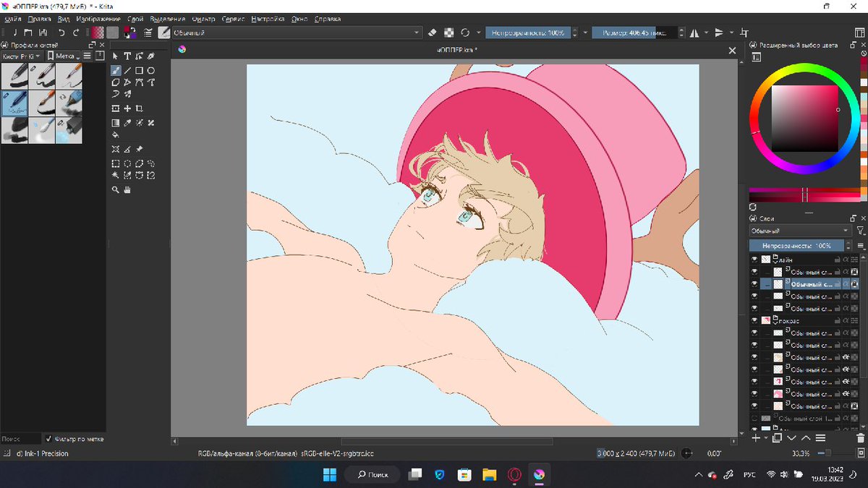Select the Color Sampler eyedropper tool

(127, 123)
